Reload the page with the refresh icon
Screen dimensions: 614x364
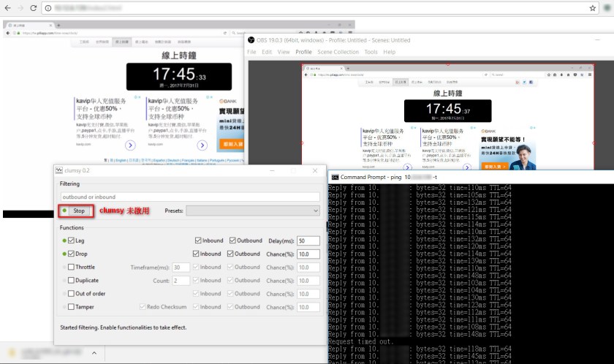tap(34, 8)
